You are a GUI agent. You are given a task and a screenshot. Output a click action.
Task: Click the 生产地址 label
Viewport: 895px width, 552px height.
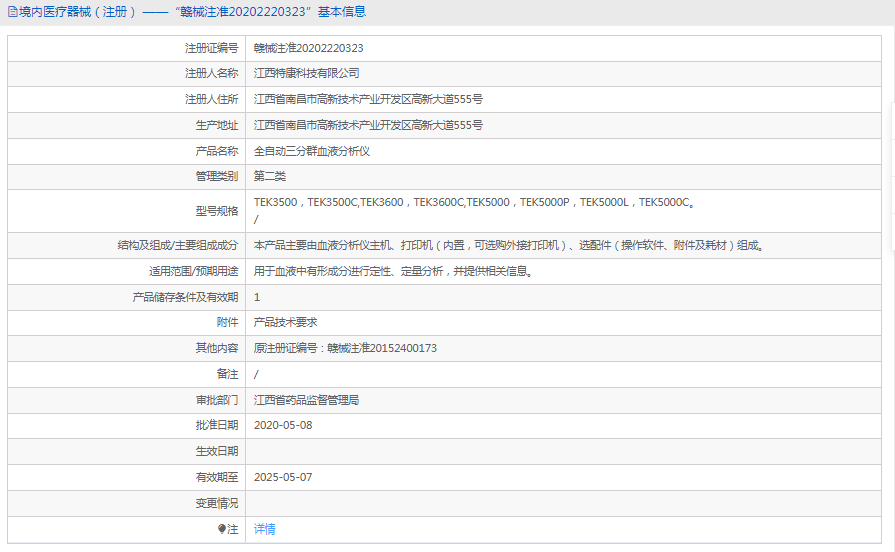point(217,125)
